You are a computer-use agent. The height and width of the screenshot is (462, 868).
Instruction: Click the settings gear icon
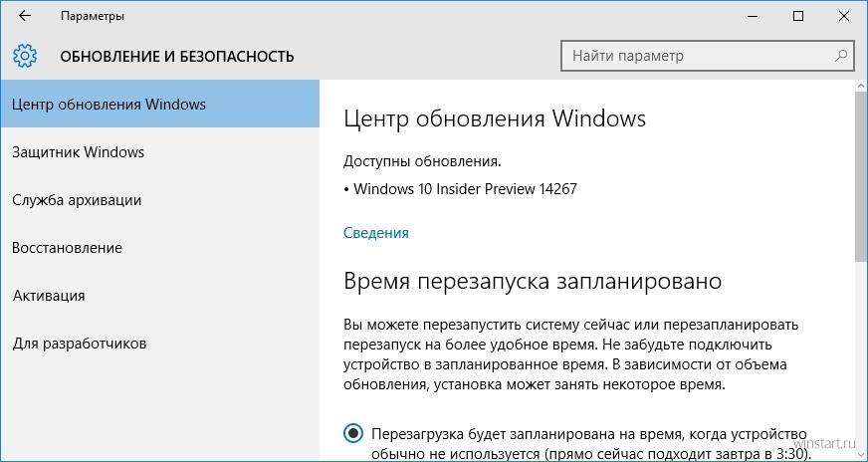point(24,56)
